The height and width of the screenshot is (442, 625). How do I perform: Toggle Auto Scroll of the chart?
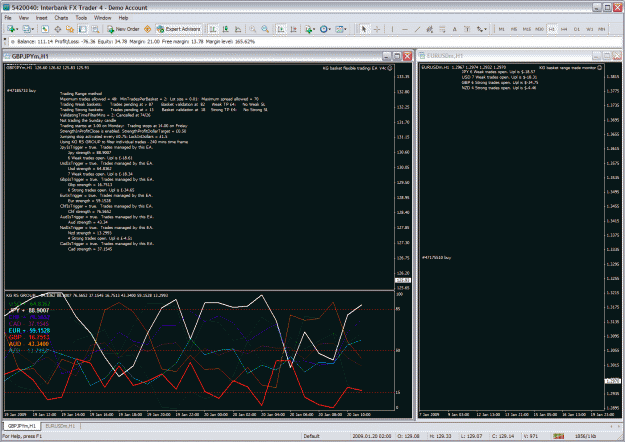pos(281,29)
